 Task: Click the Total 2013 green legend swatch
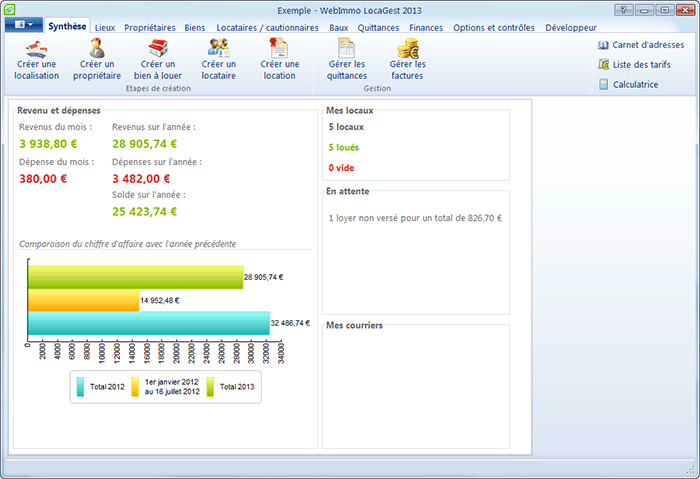[x=212, y=386]
